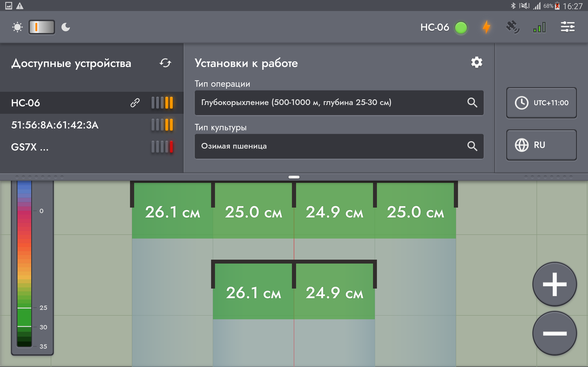Click the green signal strength bars icon
The height and width of the screenshot is (367, 588).
539,27
